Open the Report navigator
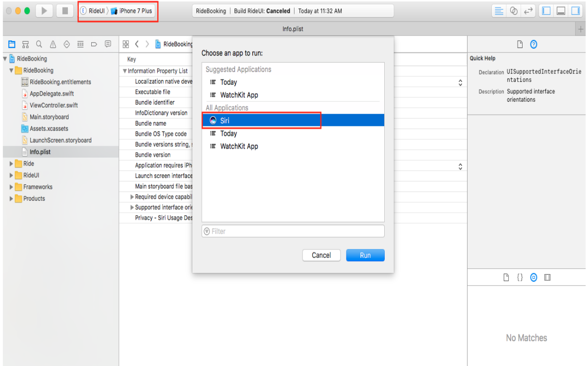 pyautogui.click(x=108, y=44)
